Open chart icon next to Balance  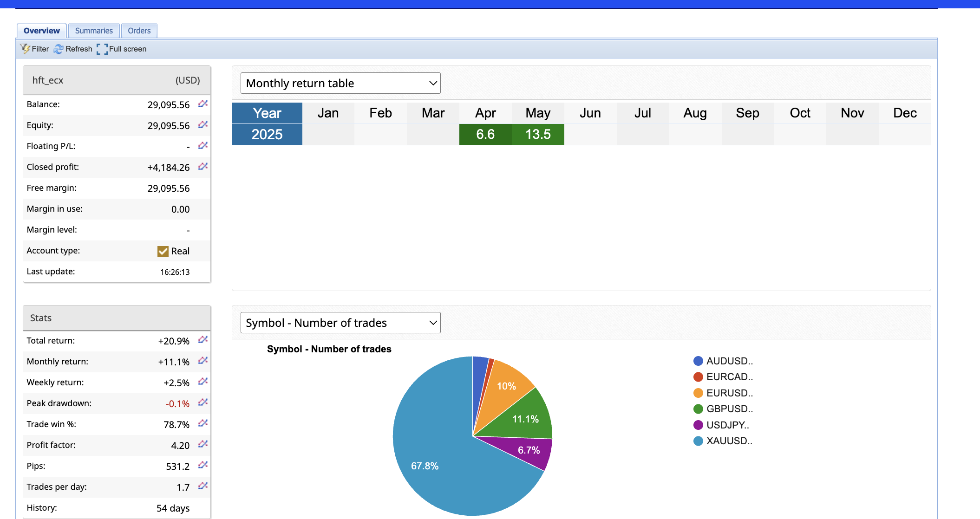tap(203, 104)
